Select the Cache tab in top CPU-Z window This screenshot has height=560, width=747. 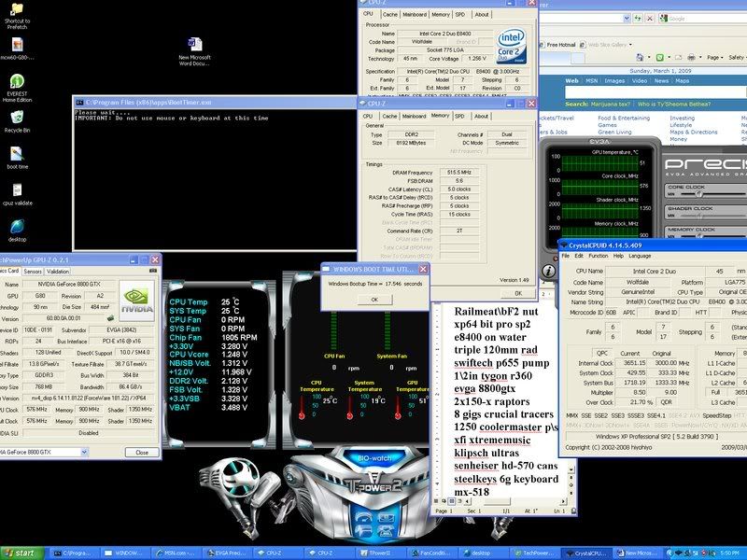coord(390,14)
